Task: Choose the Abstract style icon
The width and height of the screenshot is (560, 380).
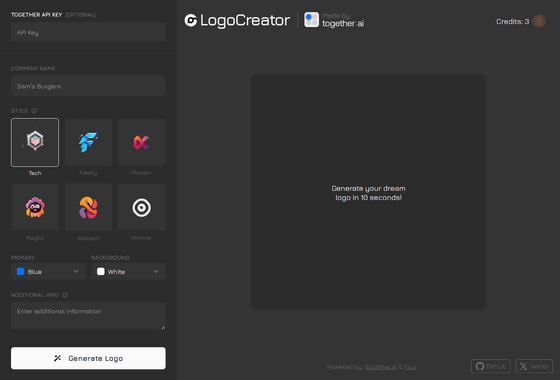Action: (x=88, y=208)
